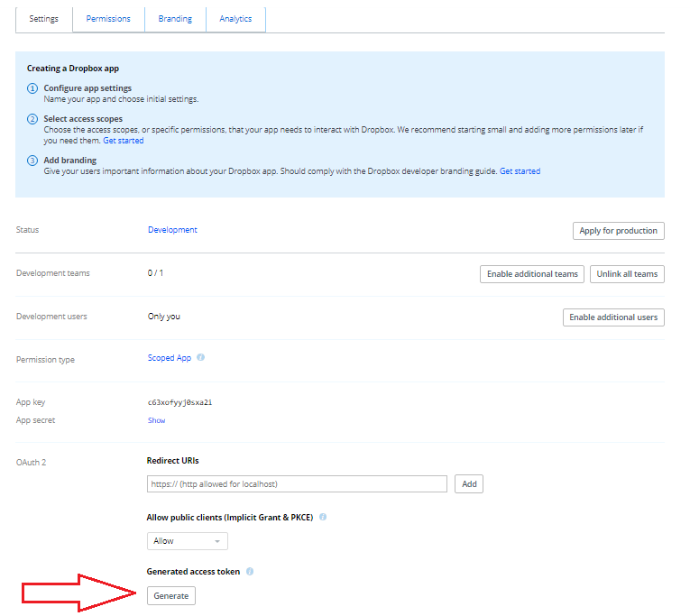Click the 'Permission type' label
Screen dimensions: 690x616
(x=45, y=360)
